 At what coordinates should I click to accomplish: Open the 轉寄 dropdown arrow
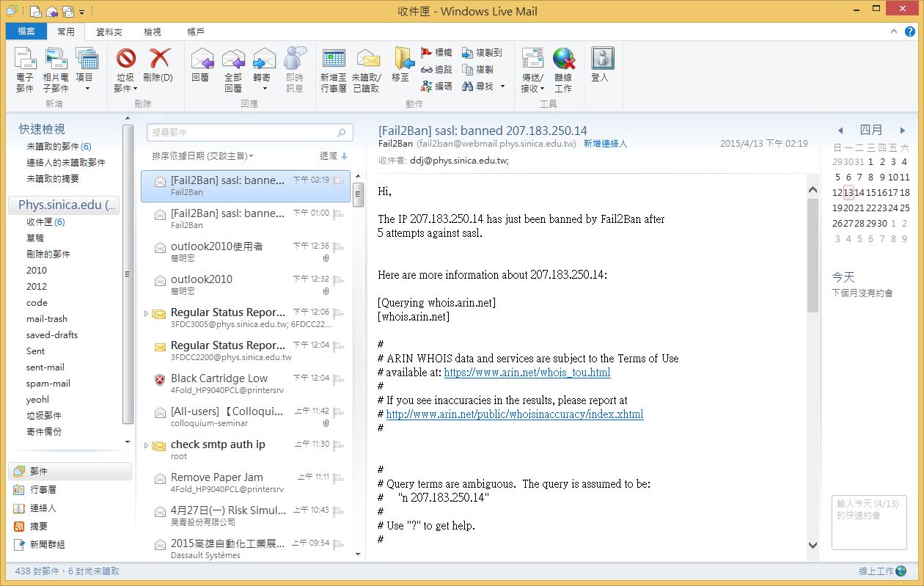[x=265, y=89]
